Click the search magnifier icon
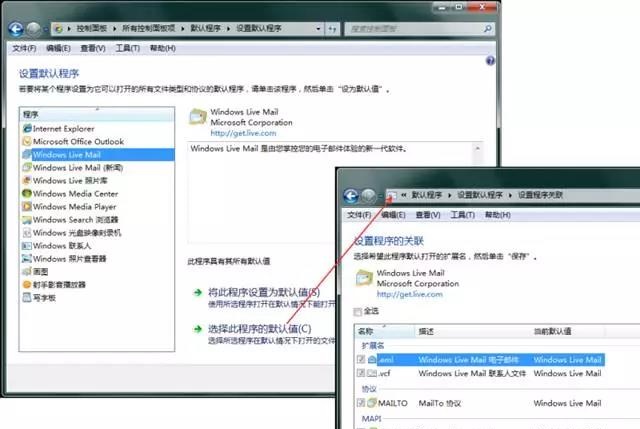The image size is (640, 429). click(487, 29)
